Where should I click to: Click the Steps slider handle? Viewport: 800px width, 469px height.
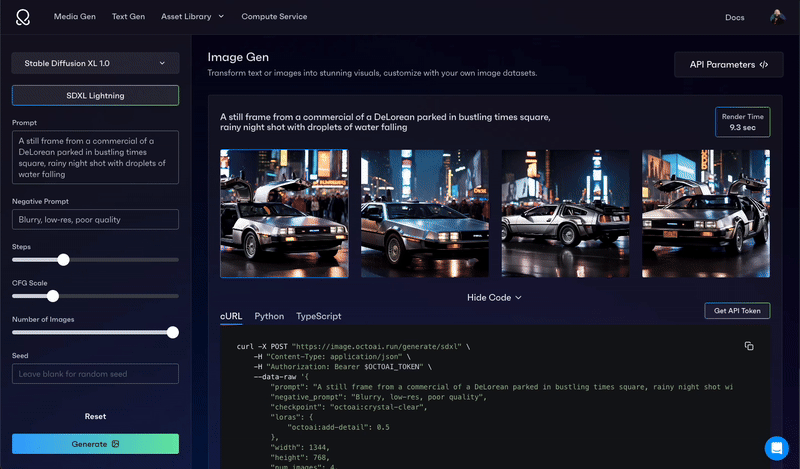click(63, 259)
